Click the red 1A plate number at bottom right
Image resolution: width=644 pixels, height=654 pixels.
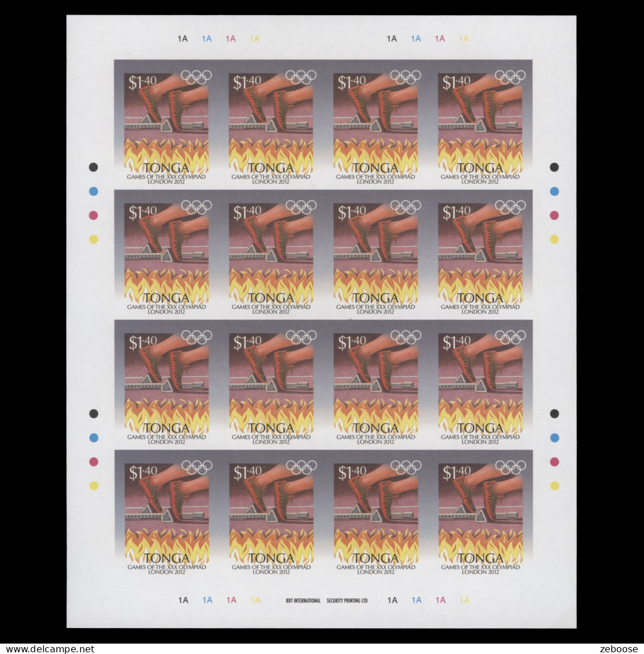pyautogui.click(x=440, y=600)
